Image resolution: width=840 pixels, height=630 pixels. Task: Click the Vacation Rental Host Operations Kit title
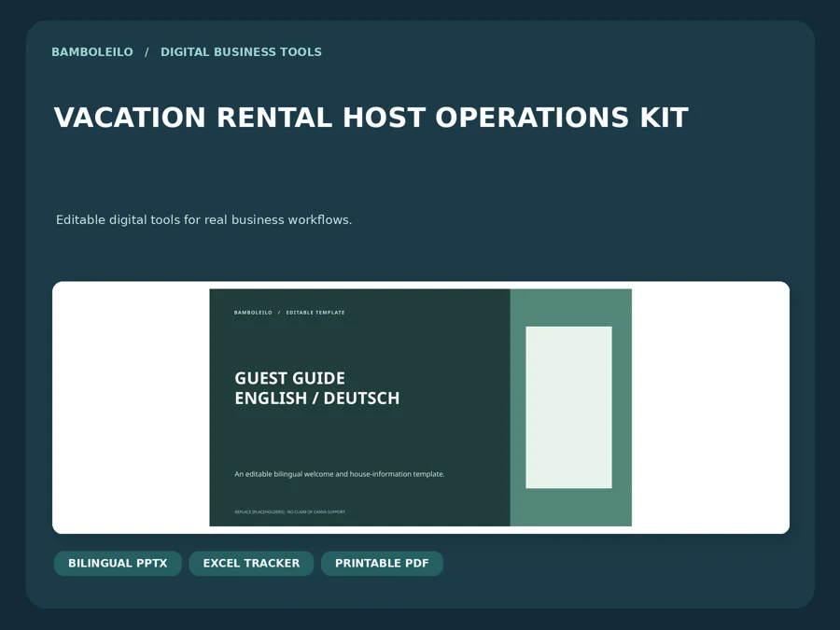tap(371, 118)
